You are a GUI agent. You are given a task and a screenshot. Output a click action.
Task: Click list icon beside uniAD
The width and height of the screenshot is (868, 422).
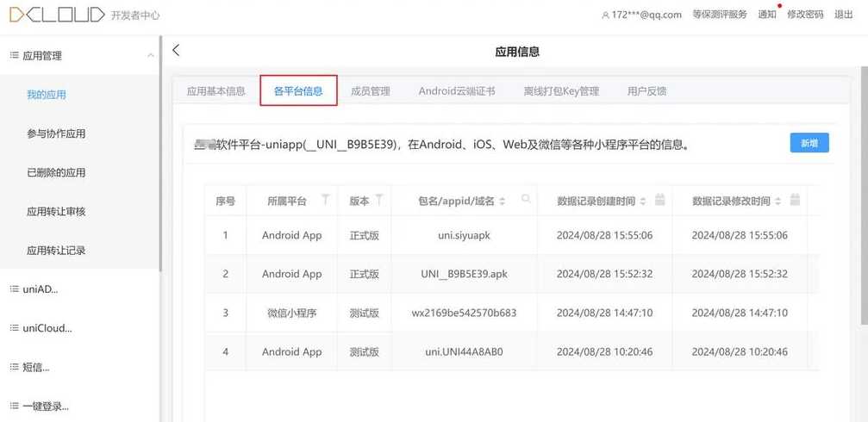15,289
